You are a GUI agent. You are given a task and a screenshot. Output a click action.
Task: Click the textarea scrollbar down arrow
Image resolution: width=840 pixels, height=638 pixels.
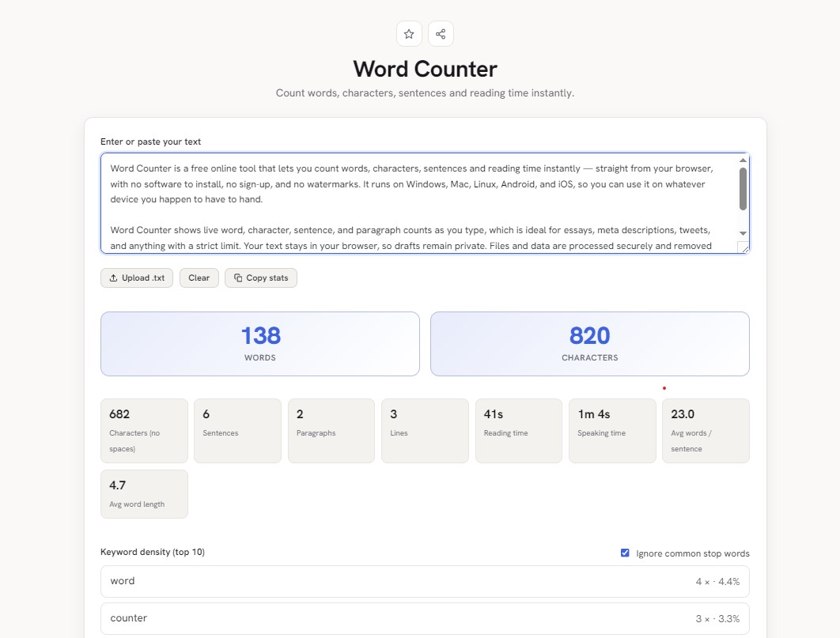tap(743, 233)
